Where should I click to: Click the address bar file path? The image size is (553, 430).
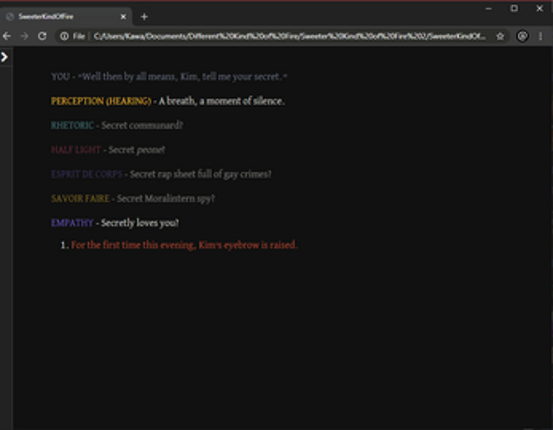coord(289,36)
